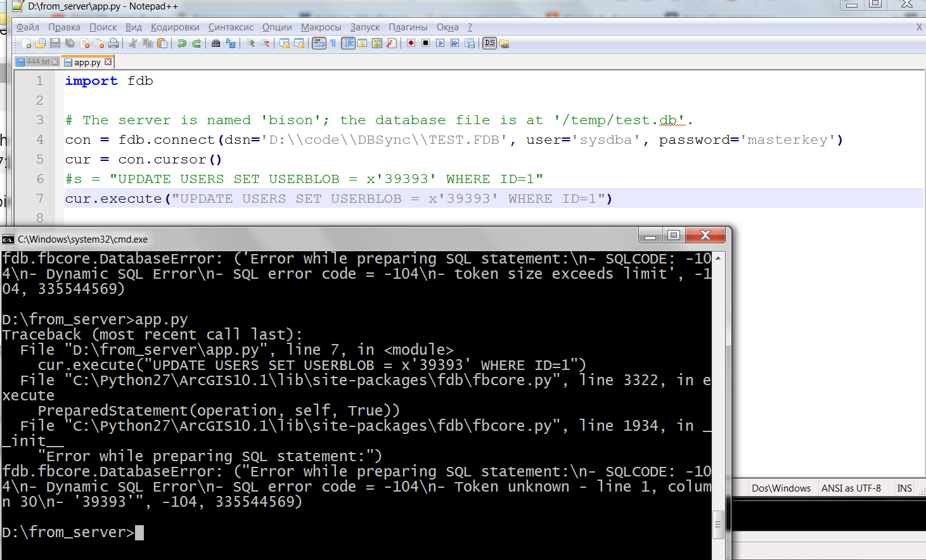This screenshot has width=926, height=560.
Task: Toggle the Indent Guide toolbar button
Action: point(348,43)
